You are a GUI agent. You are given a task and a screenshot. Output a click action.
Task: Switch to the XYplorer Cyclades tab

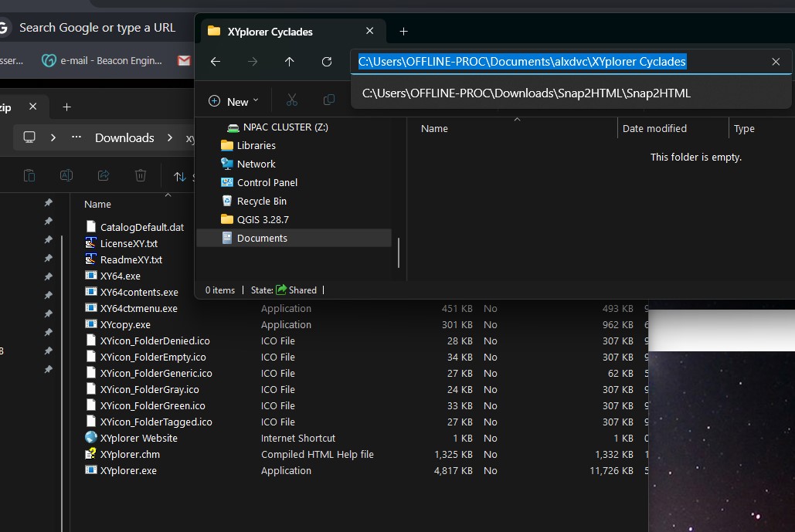(270, 32)
